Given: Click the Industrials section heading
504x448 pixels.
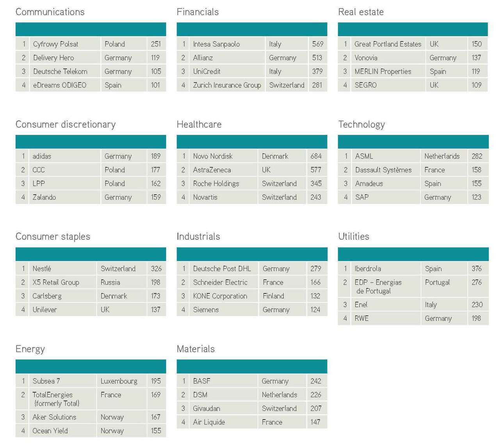Looking at the screenshot, I should pyautogui.click(x=198, y=236).
